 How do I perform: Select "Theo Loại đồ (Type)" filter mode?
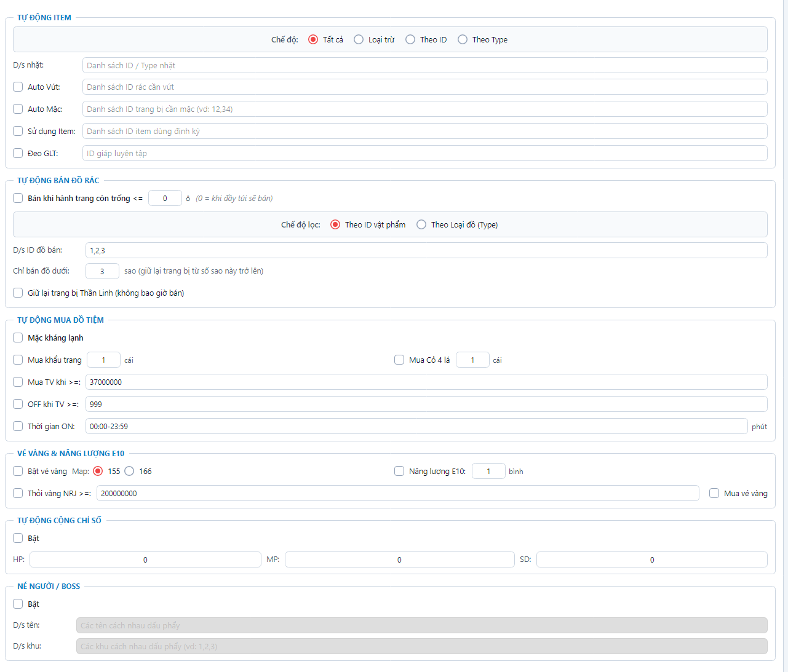[x=421, y=224]
